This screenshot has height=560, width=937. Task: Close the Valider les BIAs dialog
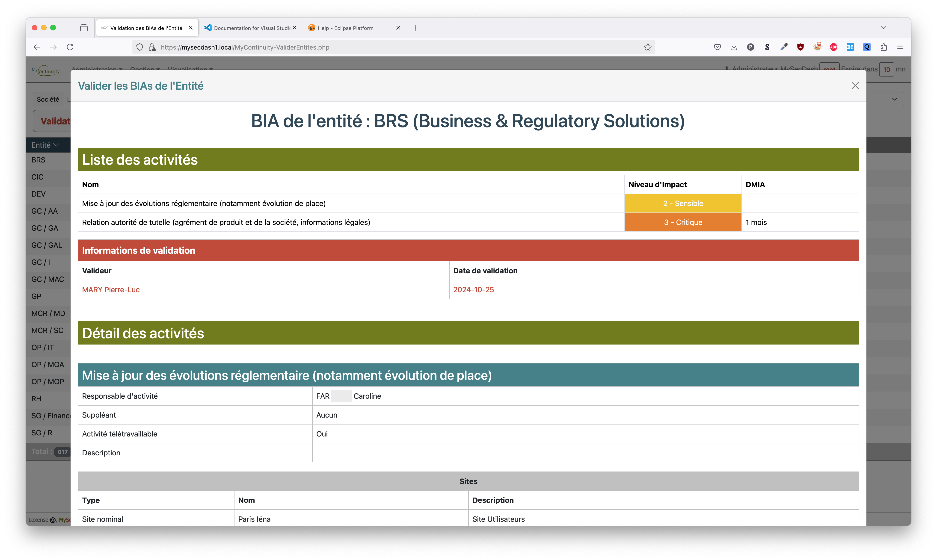coord(855,86)
